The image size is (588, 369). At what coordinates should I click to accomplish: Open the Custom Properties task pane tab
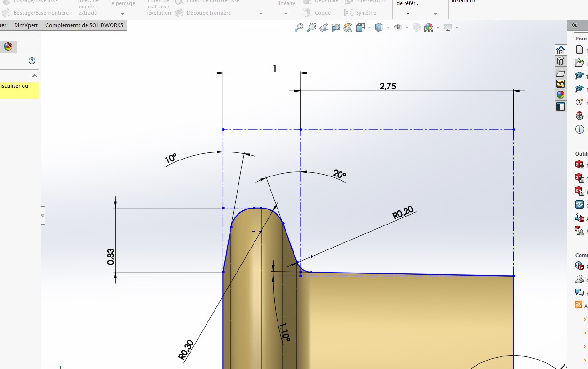click(x=560, y=106)
